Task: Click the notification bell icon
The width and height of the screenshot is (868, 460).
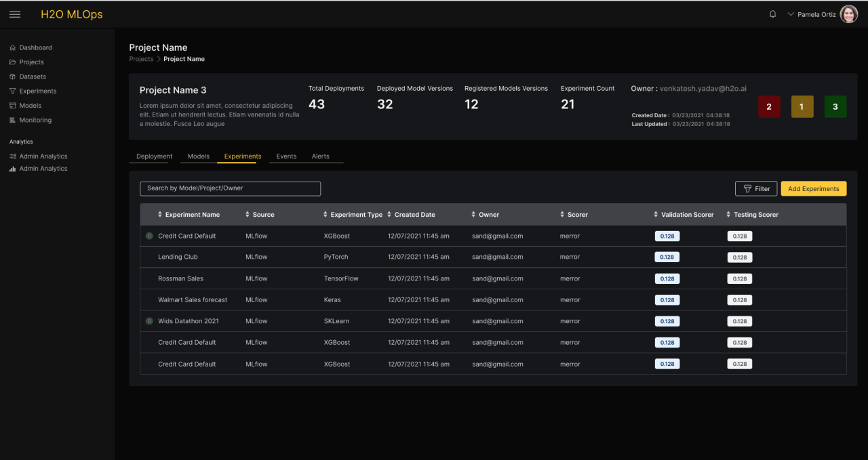Action: click(x=772, y=14)
